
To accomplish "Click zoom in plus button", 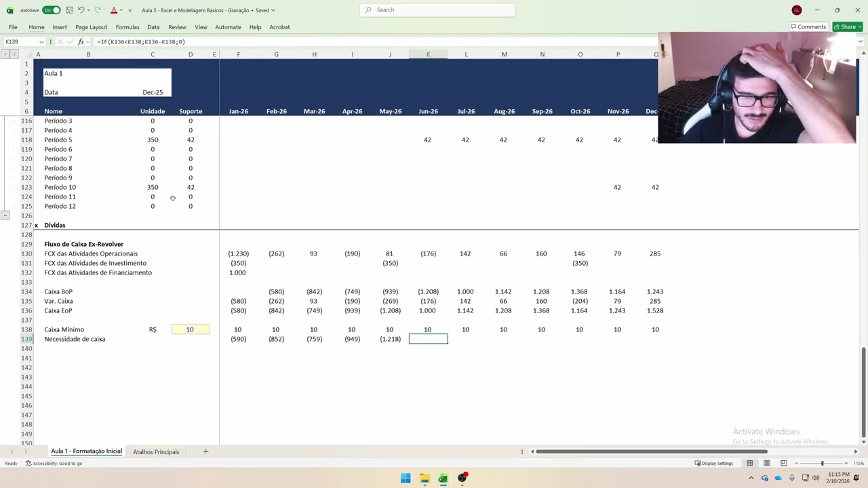I will click(x=846, y=464).
